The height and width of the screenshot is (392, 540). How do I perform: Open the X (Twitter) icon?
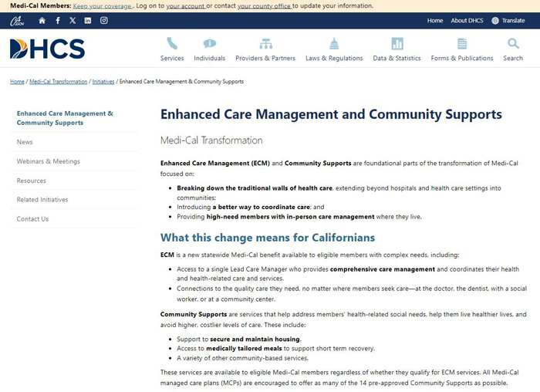click(73, 21)
